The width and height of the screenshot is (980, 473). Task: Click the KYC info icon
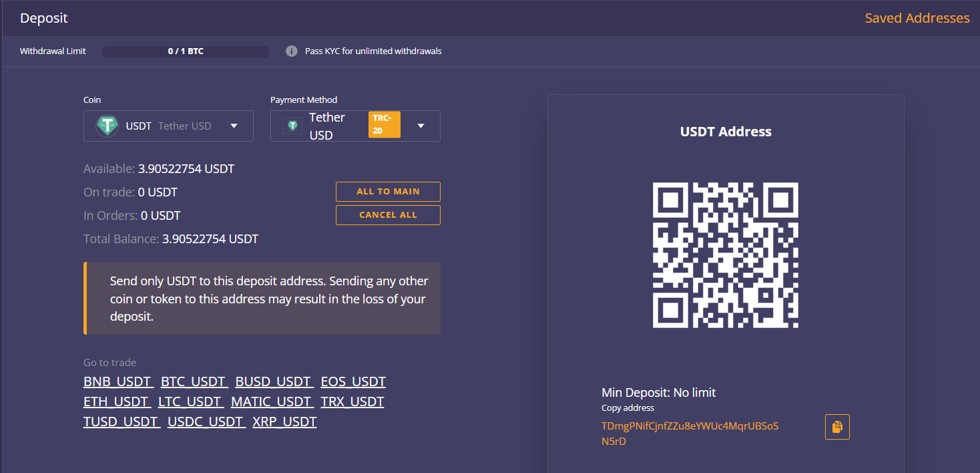(292, 51)
